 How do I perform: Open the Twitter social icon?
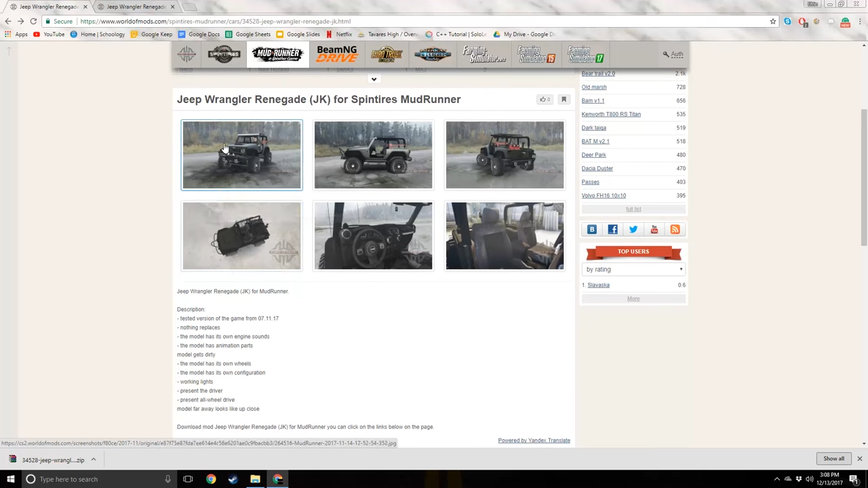click(633, 229)
